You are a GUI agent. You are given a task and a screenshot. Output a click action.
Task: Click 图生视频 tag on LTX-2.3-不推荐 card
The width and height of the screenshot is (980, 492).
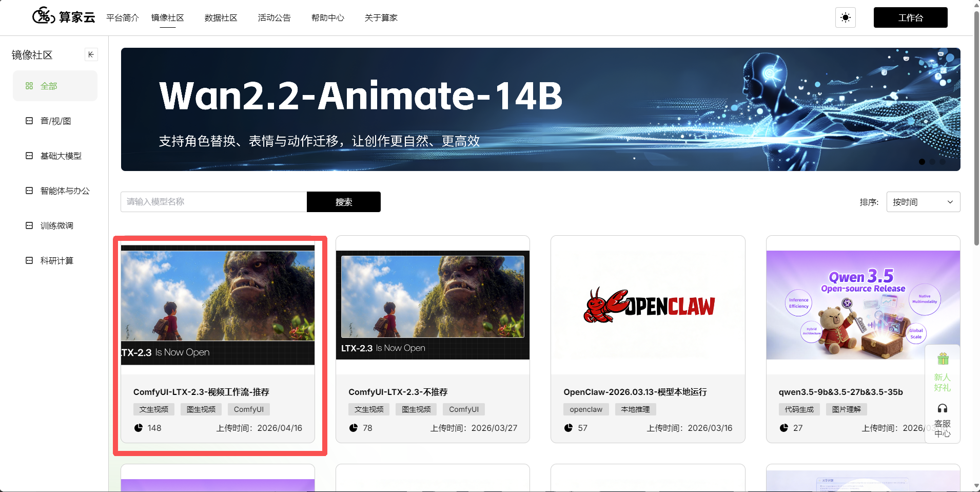tap(416, 409)
